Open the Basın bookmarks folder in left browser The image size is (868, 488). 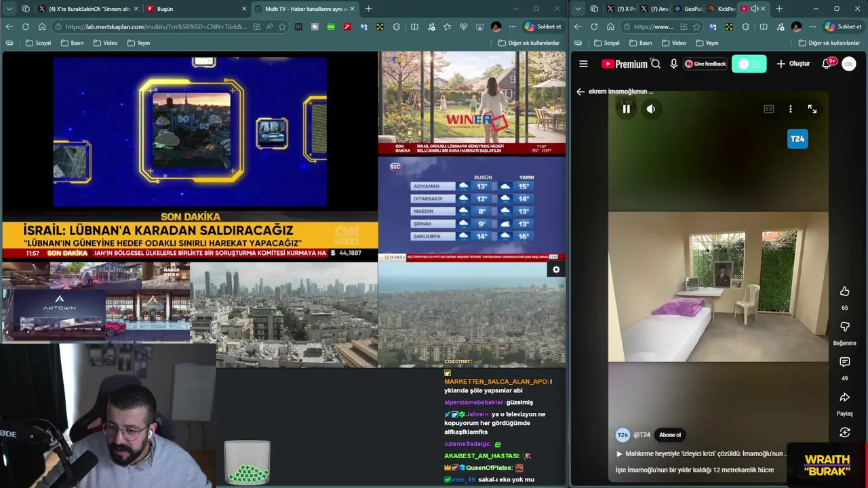coord(72,43)
